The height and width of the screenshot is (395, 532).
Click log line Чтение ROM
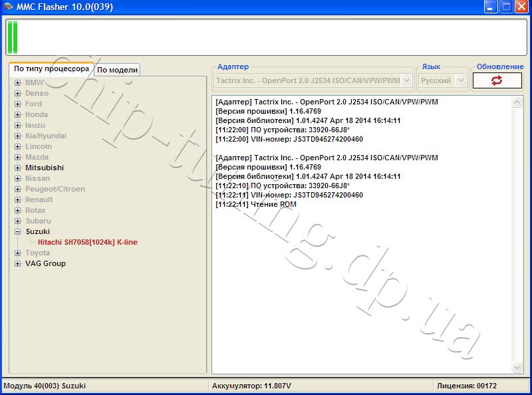(x=256, y=204)
